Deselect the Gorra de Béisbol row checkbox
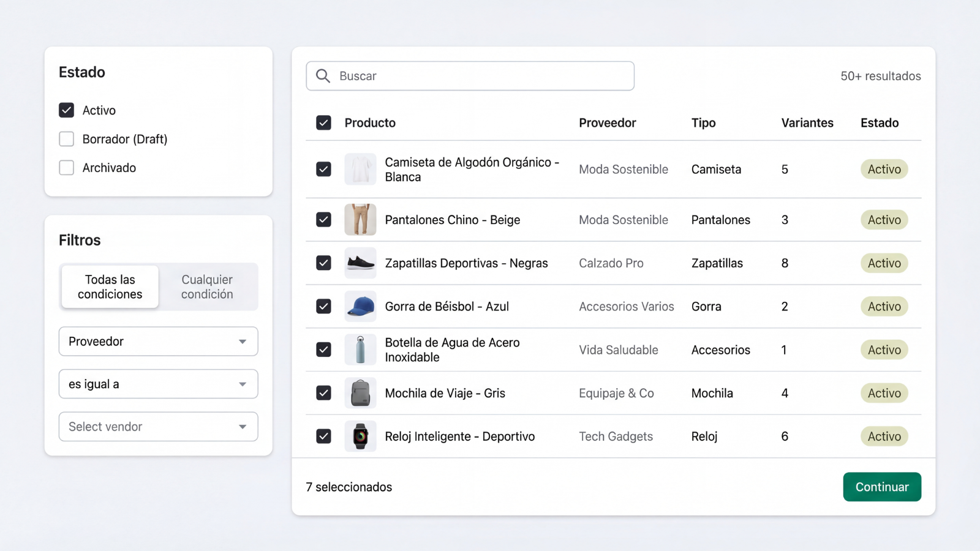 (x=323, y=306)
